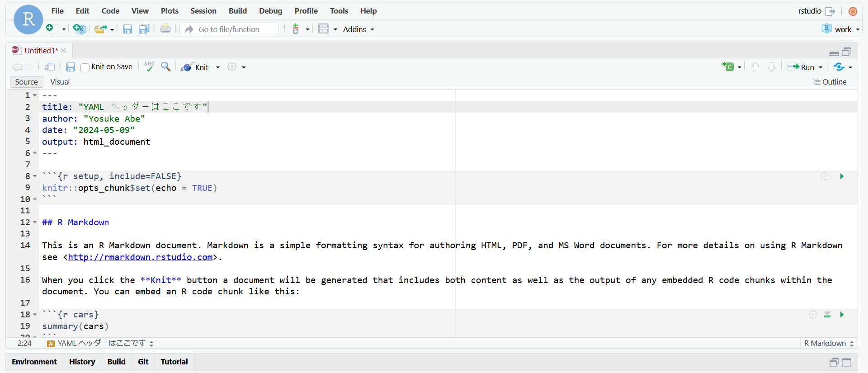Run the setup chunk with play icon
Screen dimensions: 868x373
click(841, 176)
